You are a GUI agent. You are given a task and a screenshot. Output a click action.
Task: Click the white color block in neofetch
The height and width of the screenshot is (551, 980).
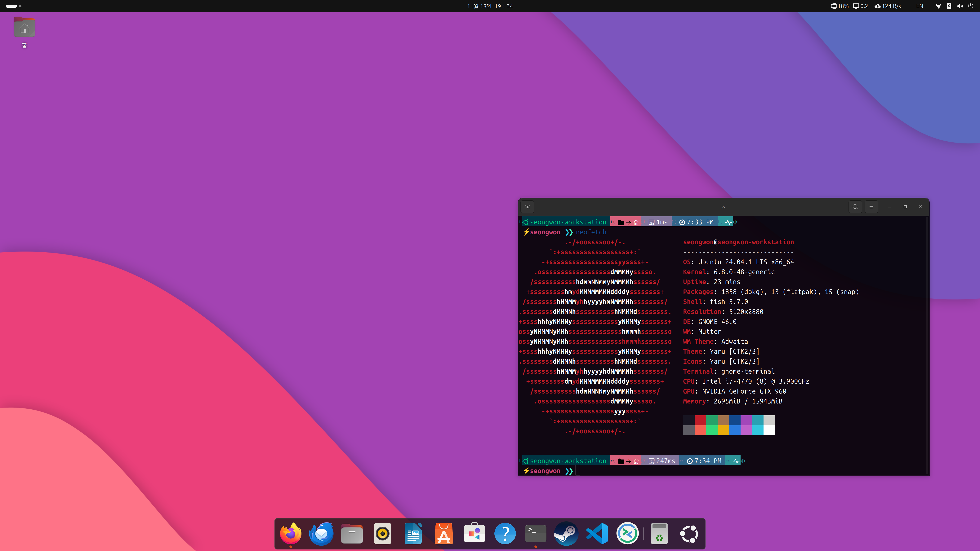pyautogui.click(x=769, y=430)
